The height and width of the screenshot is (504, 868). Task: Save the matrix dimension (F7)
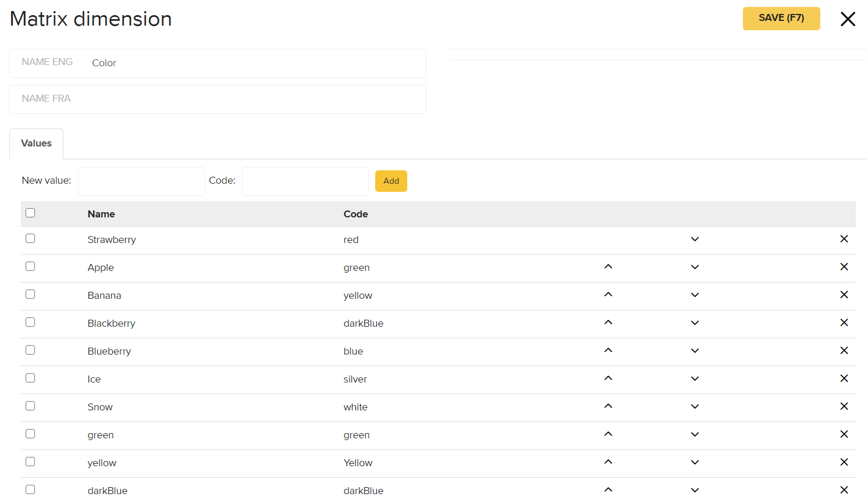click(781, 18)
